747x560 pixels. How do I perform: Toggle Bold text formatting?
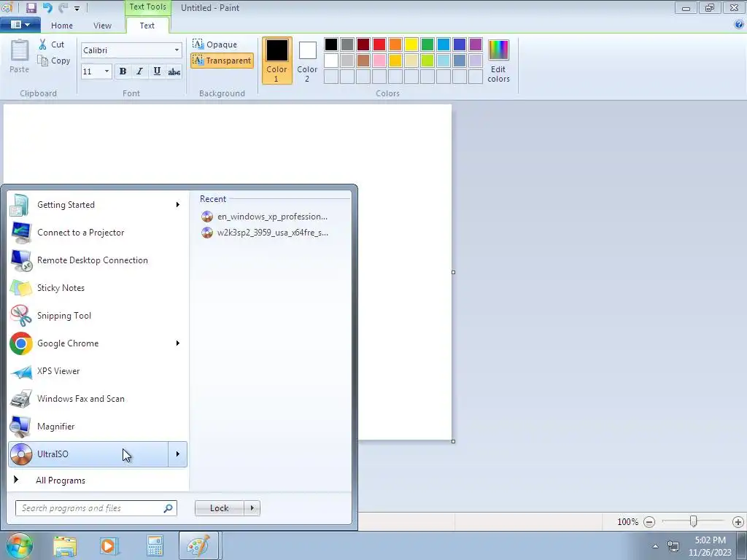click(123, 71)
